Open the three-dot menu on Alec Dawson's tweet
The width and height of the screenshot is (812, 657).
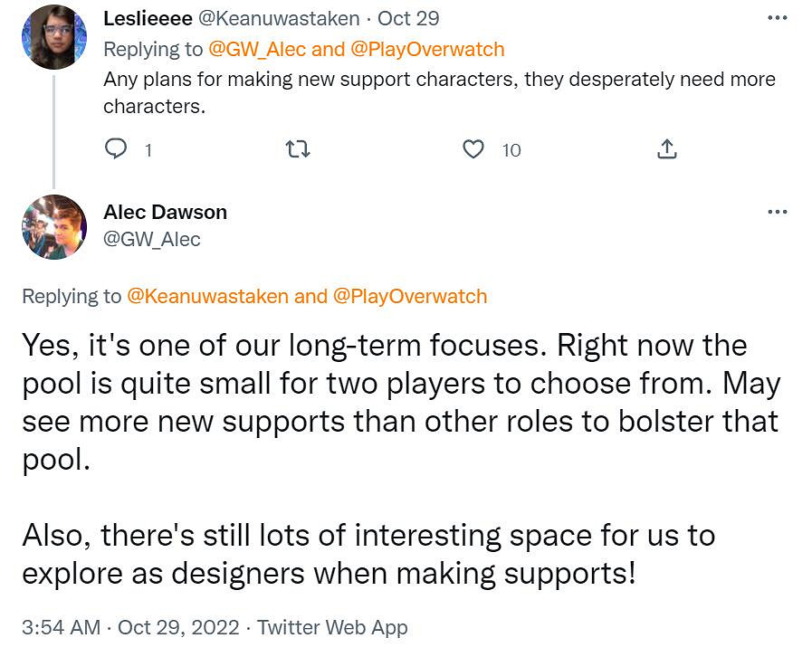click(x=777, y=212)
